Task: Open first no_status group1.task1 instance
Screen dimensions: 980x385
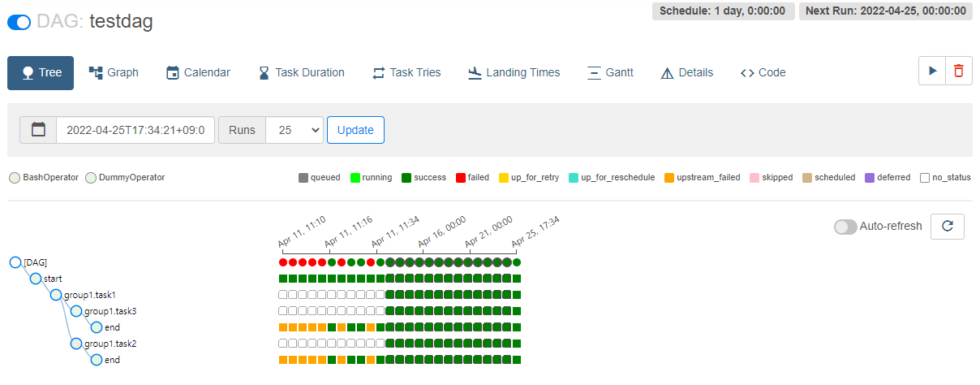Action: pos(283,295)
